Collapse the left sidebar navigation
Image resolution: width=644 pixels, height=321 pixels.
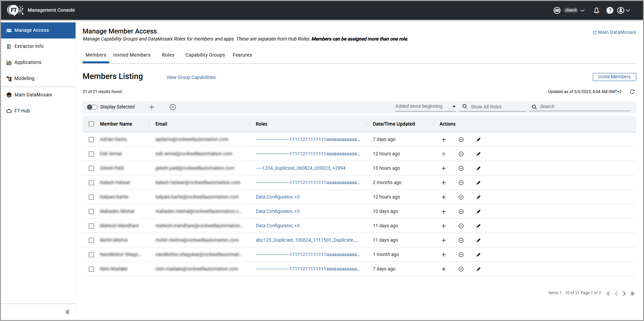click(68, 312)
